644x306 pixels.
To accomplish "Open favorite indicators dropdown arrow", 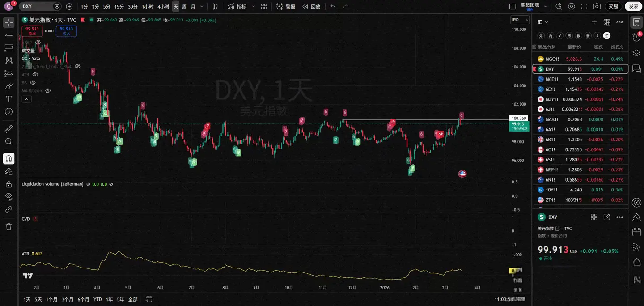I will click(x=254, y=6).
